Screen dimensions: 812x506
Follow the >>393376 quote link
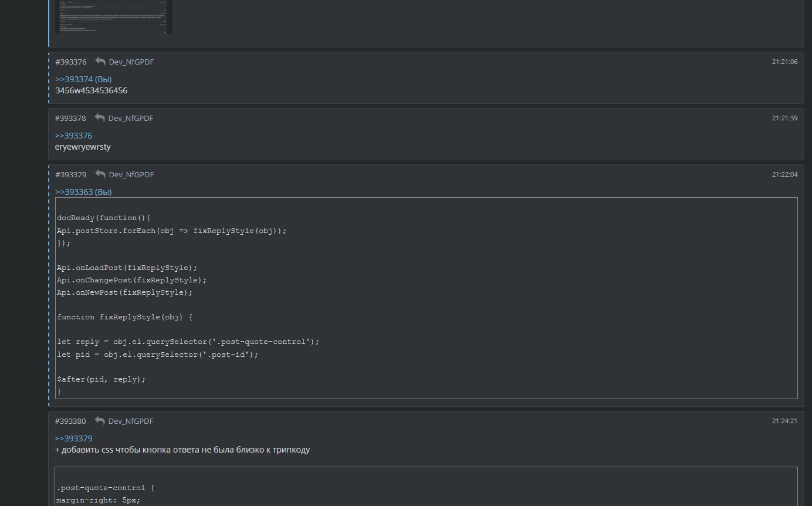click(x=73, y=136)
